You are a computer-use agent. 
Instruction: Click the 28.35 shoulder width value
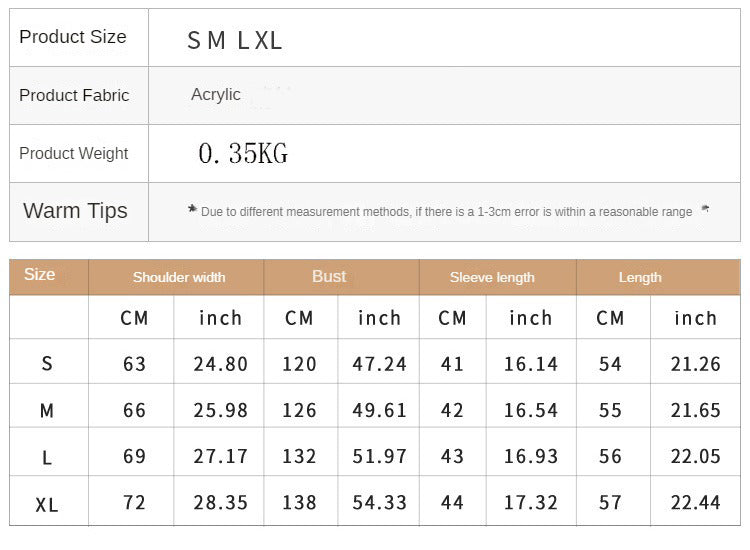coord(220,503)
